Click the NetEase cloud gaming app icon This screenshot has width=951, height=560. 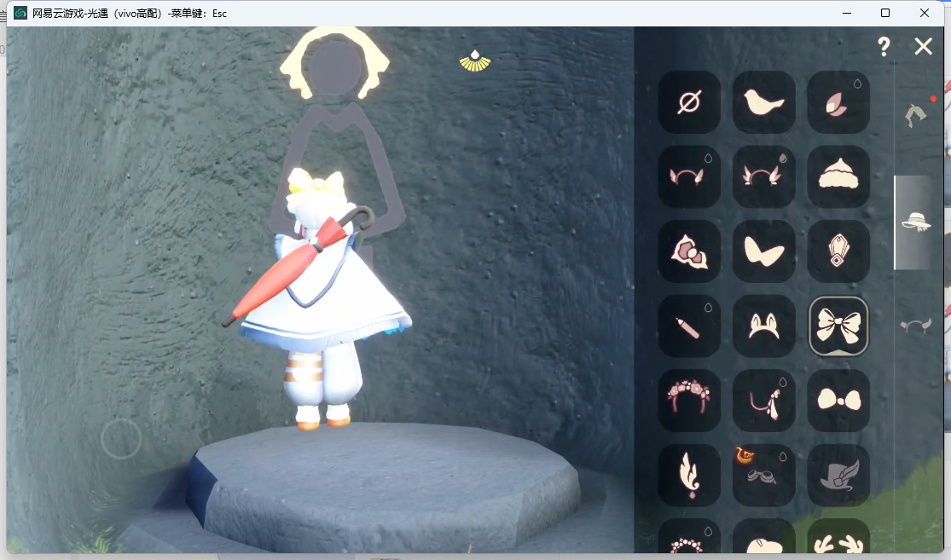(x=20, y=13)
